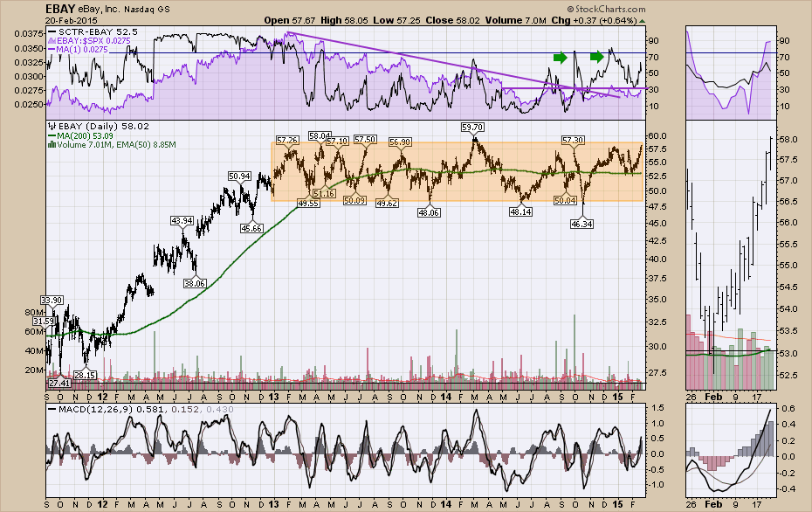Click the 33.90 price label
Image resolution: width=812 pixels, height=512 pixels.
pos(52,300)
